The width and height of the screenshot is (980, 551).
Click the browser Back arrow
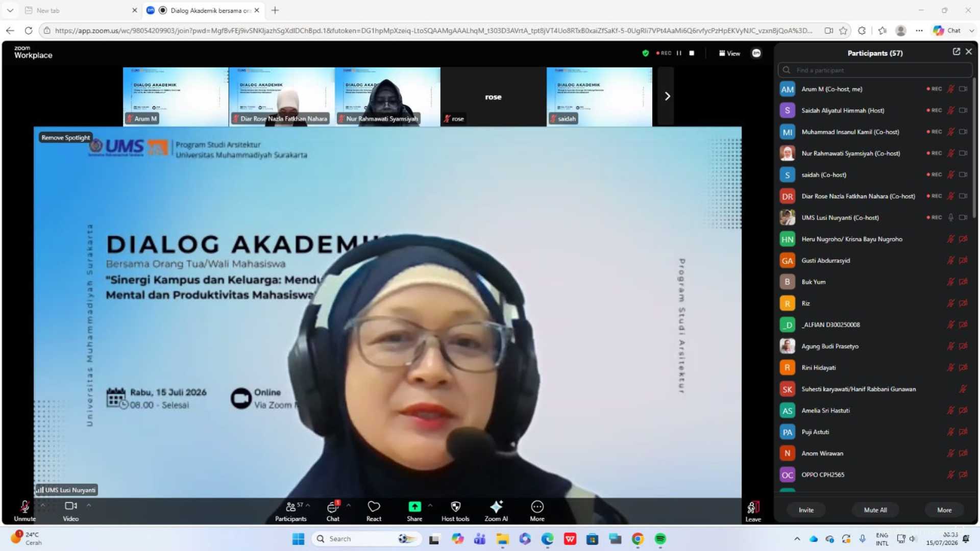point(10,31)
